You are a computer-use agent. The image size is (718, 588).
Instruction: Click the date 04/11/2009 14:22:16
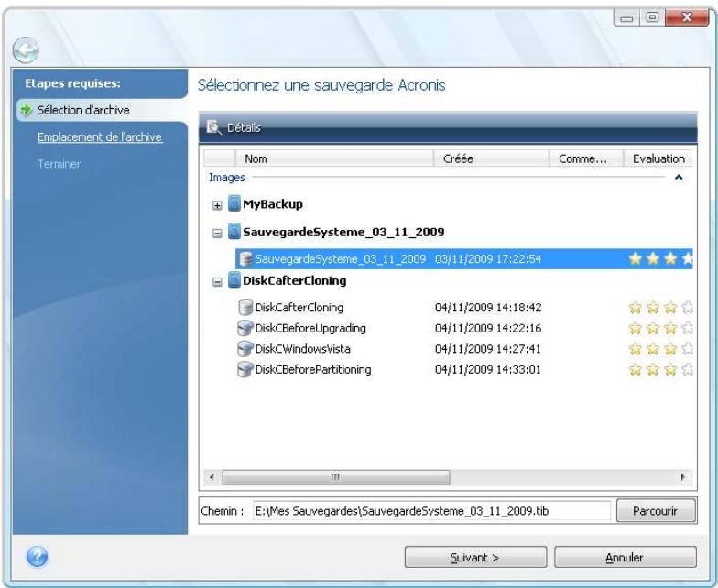[488, 328]
